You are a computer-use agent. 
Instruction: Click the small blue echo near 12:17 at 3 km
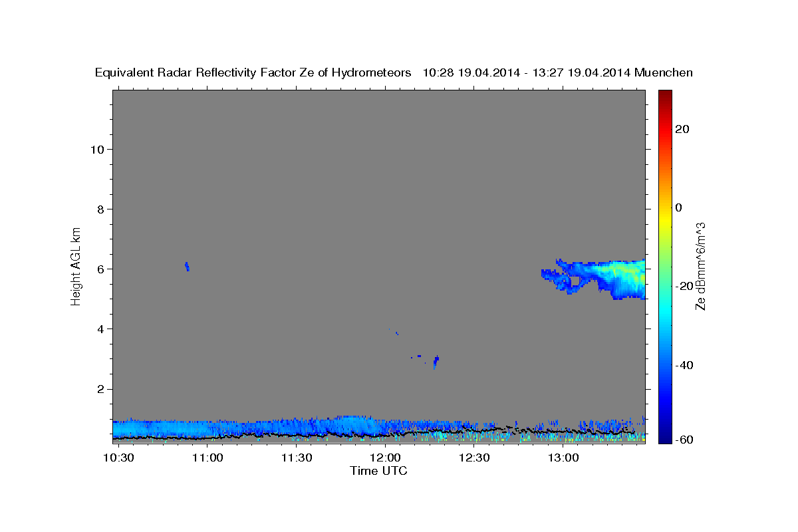pyautogui.click(x=436, y=362)
